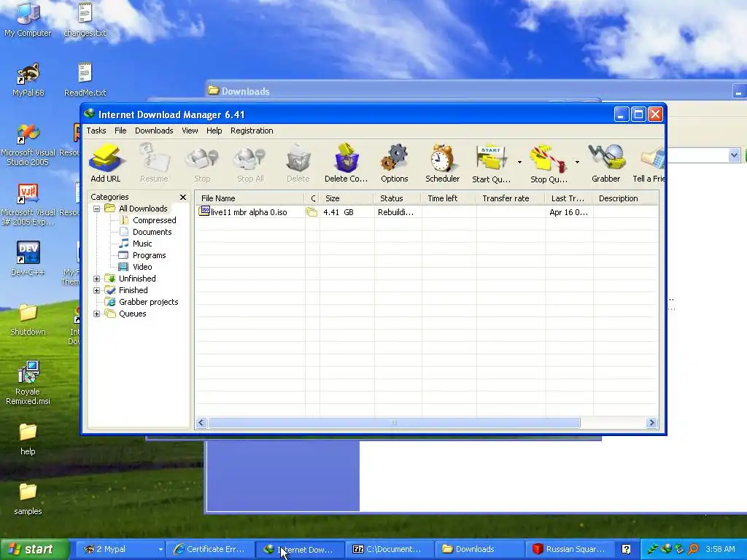
Task: Switch to Russian Square taskbar button
Action: point(569,549)
